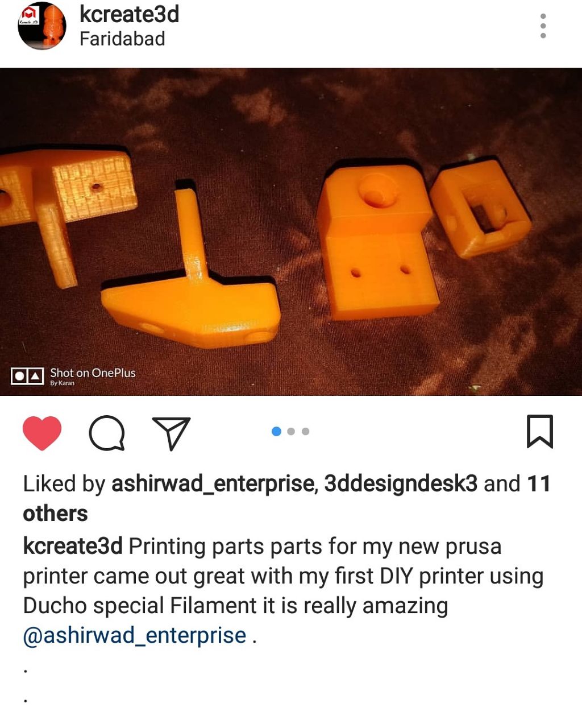The height and width of the screenshot is (728, 582).
Task: Jump to the second carousel dot
Action: tap(291, 432)
